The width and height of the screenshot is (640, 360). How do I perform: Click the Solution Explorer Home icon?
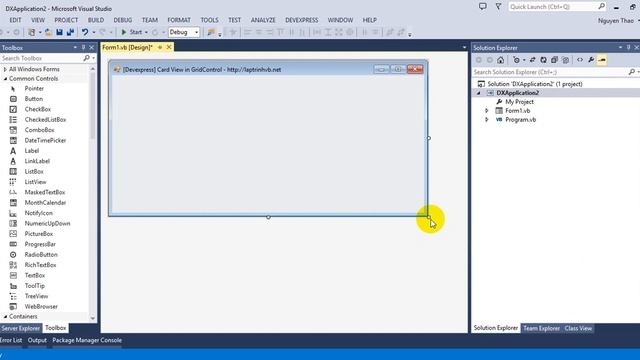[500, 60]
